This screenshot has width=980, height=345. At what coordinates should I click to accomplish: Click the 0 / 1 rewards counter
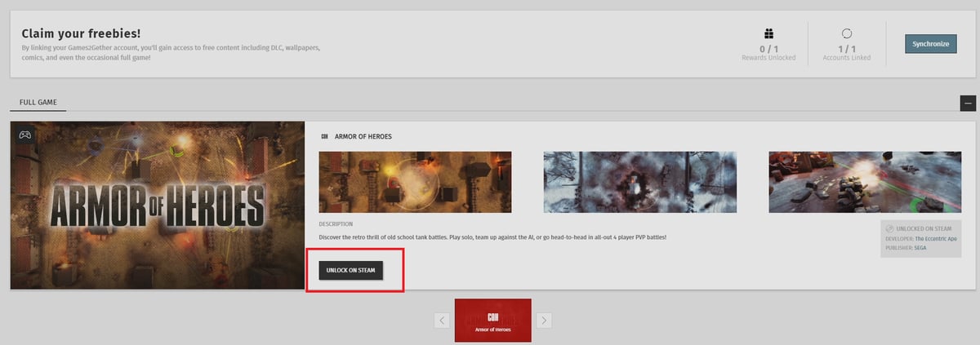click(x=768, y=47)
